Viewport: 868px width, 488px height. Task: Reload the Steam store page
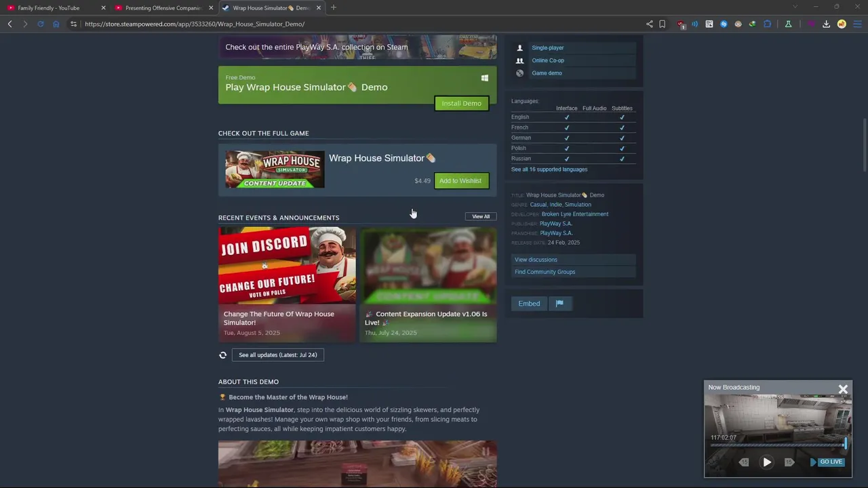(x=41, y=24)
